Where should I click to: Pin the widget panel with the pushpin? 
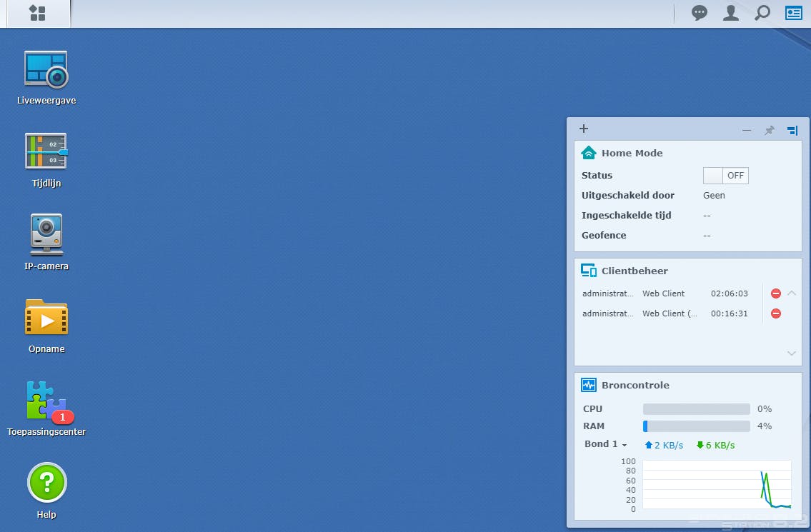point(769,130)
